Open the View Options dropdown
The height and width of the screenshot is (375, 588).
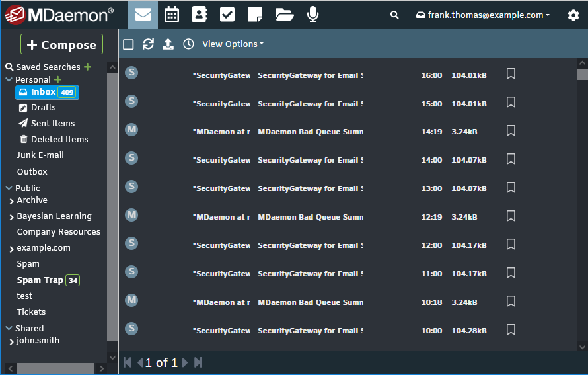[x=233, y=44]
